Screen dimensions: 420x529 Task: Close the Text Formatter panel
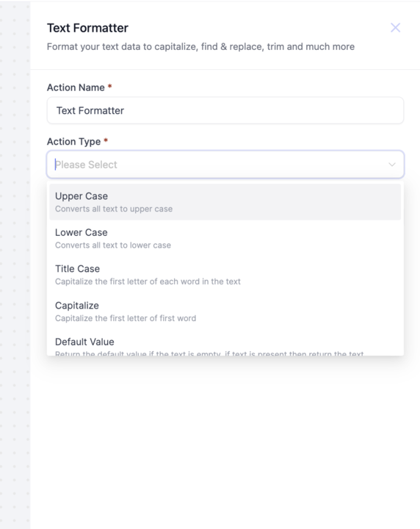pyautogui.click(x=395, y=28)
